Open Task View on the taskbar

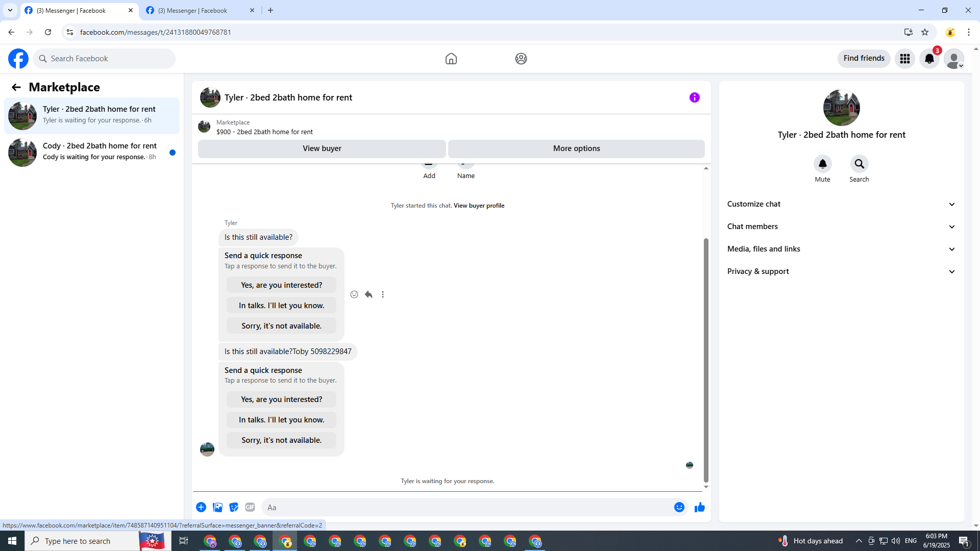(183, 541)
